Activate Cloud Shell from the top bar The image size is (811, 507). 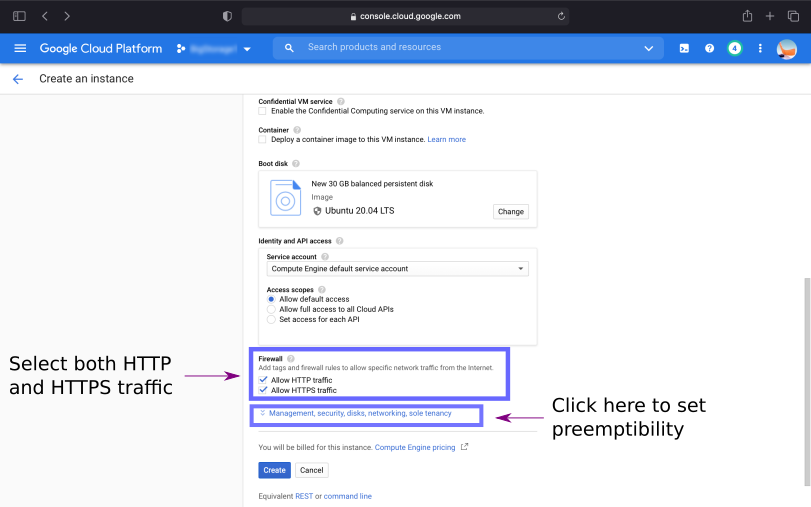(684, 48)
